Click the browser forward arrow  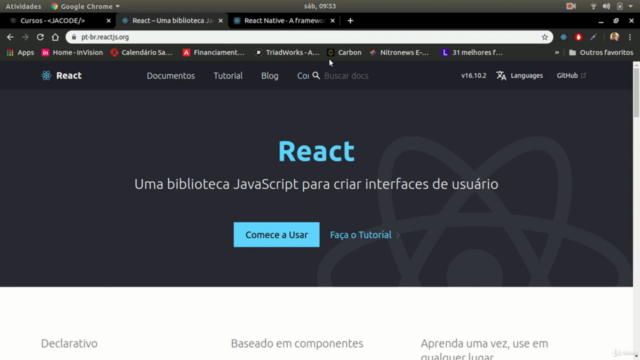(x=25, y=37)
